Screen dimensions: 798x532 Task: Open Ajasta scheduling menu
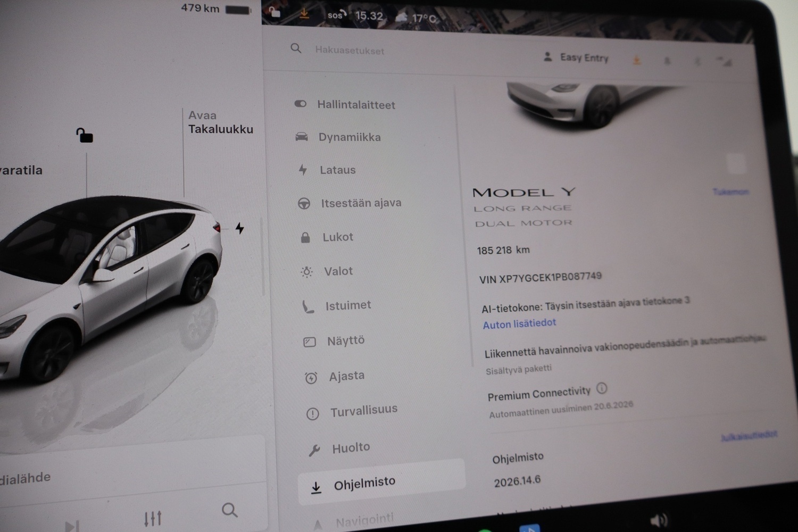[346, 376]
